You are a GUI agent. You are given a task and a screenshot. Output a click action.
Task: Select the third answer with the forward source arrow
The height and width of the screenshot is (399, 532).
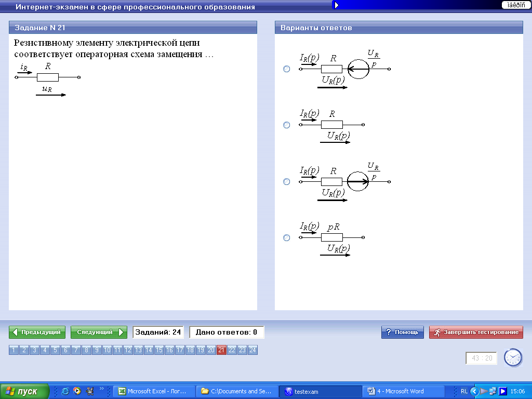tap(286, 181)
